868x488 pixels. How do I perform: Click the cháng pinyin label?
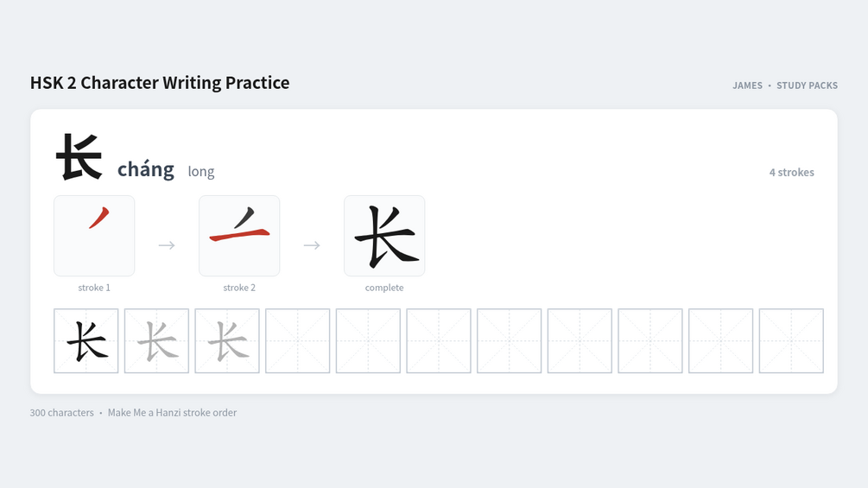pos(146,169)
